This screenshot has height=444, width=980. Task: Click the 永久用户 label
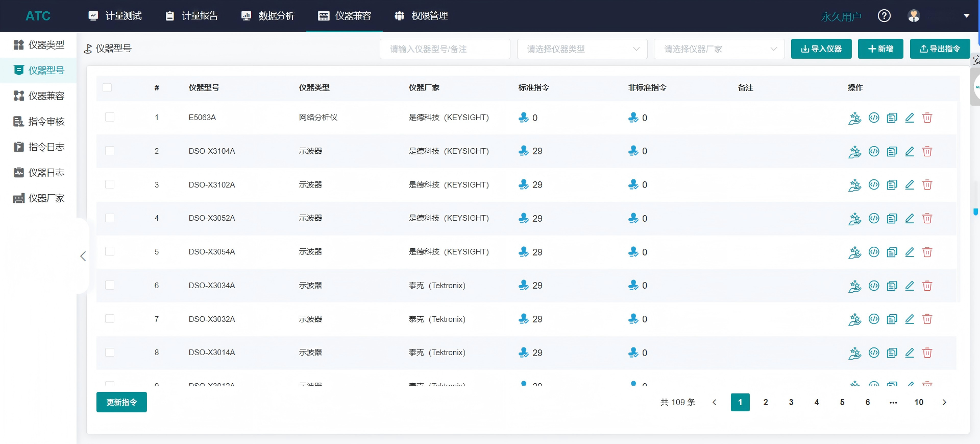841,17
